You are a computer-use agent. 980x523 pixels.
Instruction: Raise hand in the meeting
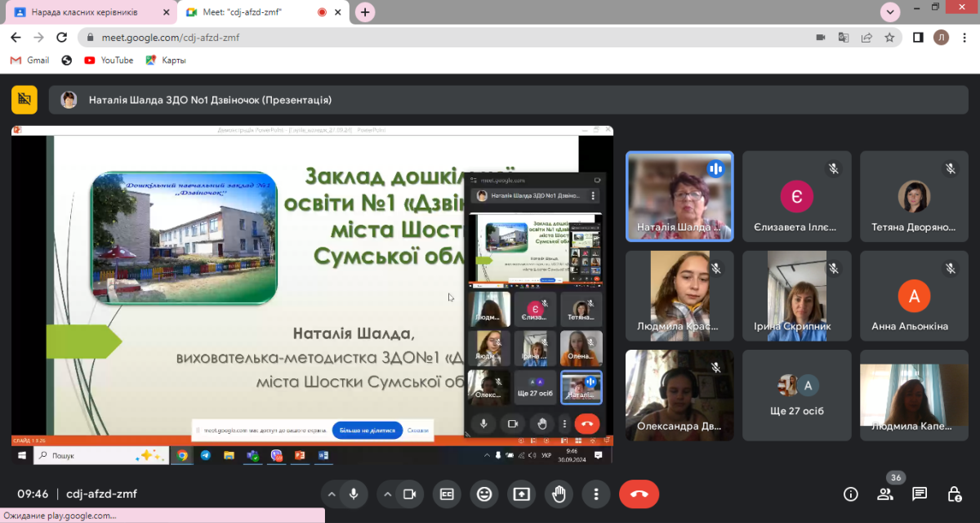pyautogui.click(x=559, y=494)
